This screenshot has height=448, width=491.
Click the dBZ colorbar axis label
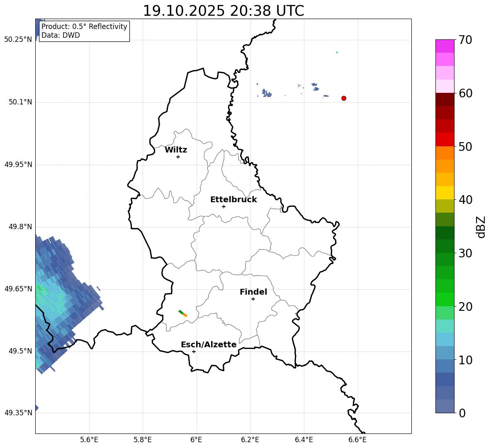[x=481, y=227]
